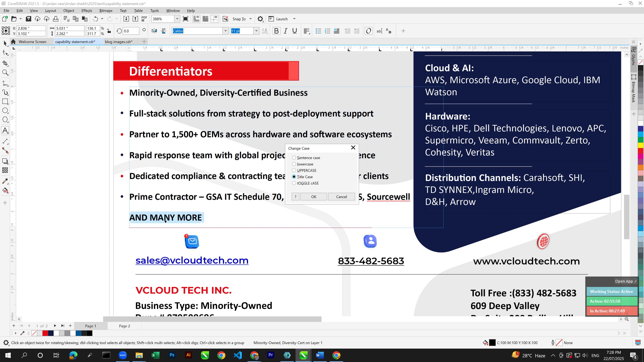Open Options gear icon in toolbar
This screenshot has width=644, height=362.
point(260,19)
